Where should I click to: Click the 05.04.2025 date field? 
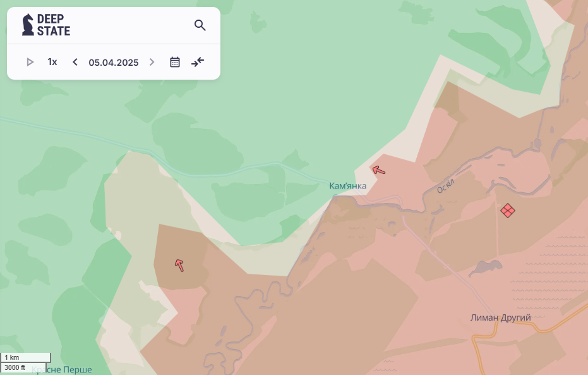114,62
